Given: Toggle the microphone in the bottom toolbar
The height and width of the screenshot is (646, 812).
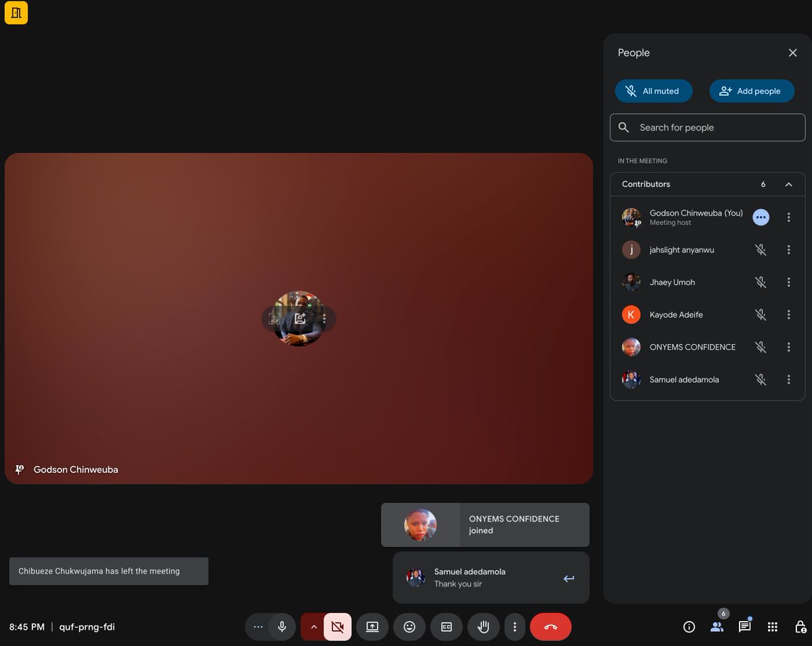Looking at the screenshot, I should pos(282,627).
